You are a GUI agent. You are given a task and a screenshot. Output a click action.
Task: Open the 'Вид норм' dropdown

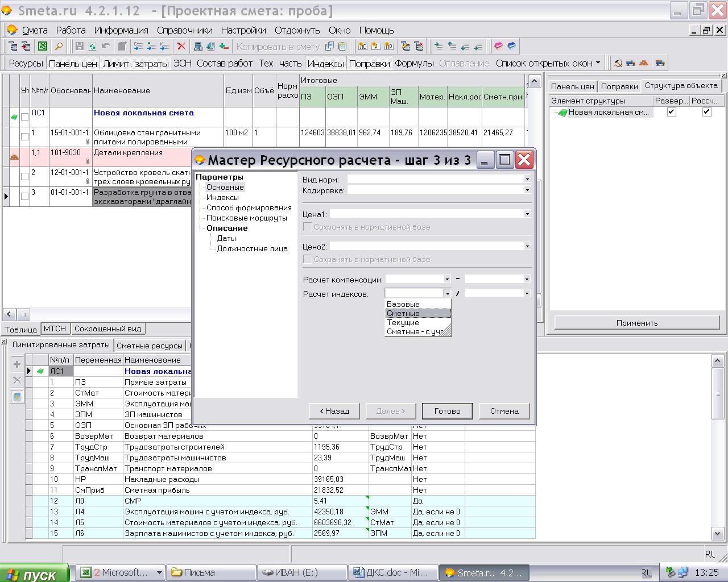click(x=527, y=179)
